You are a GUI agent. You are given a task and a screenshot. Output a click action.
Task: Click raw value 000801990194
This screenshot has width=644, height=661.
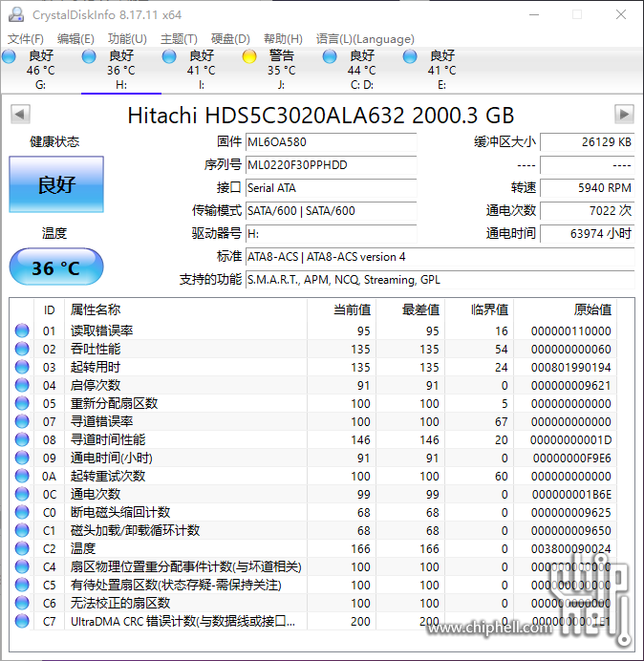[x=571, y=367]
